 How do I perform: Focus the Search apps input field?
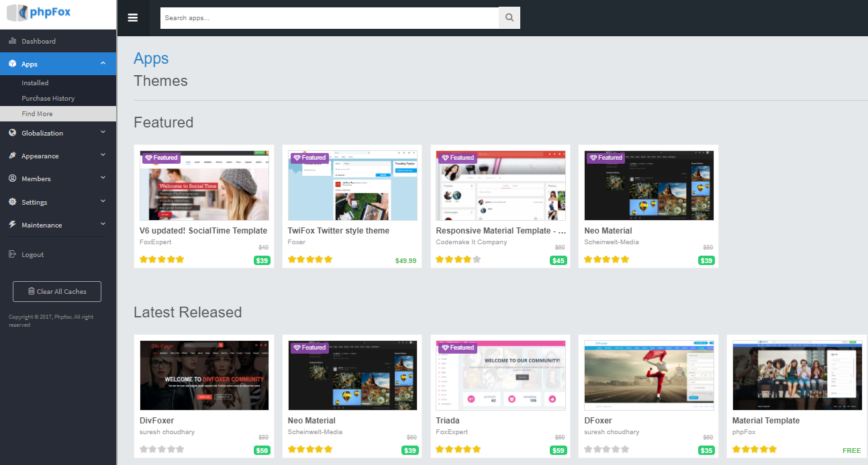tap(330, 18)
